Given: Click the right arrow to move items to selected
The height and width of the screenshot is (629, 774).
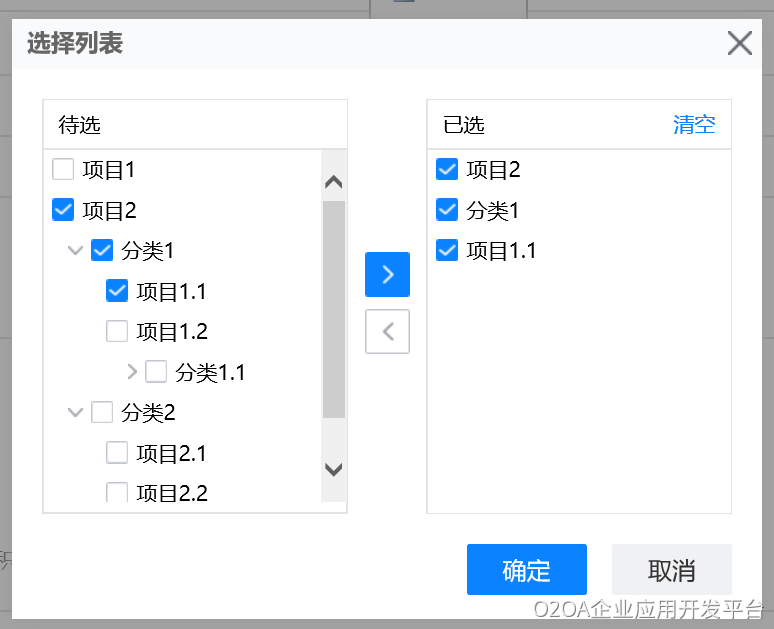Looking at the screenshot, I should (387, 275).
